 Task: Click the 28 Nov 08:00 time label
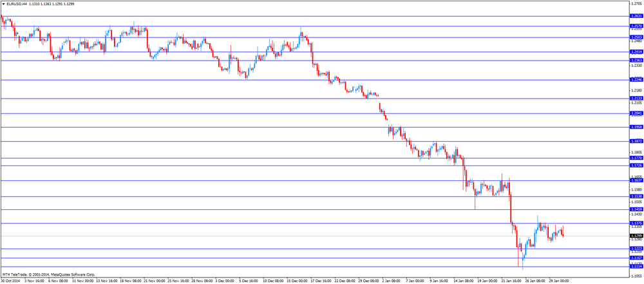(201, 281)
